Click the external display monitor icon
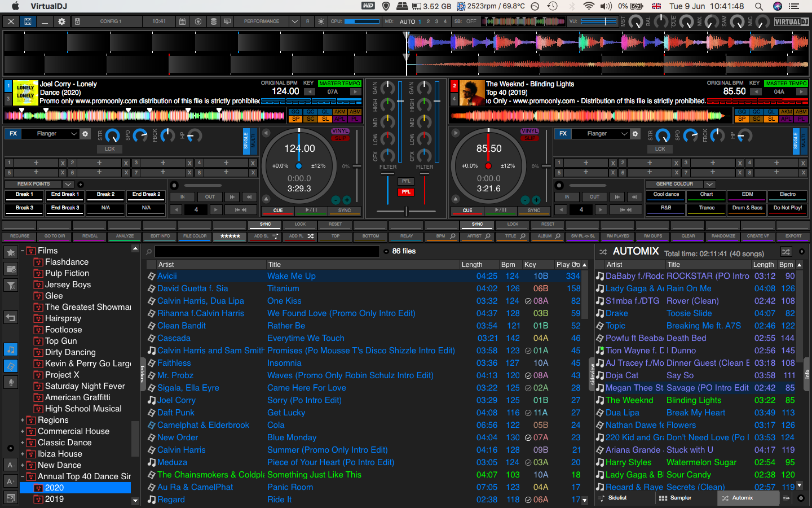 tap(227, 21)
